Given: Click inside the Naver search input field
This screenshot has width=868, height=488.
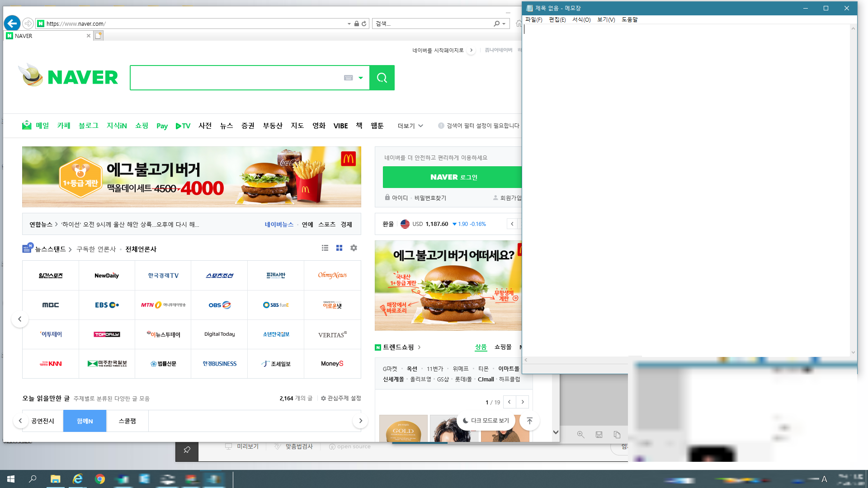Looking at the screenshot, I should [x=235, y=78].
